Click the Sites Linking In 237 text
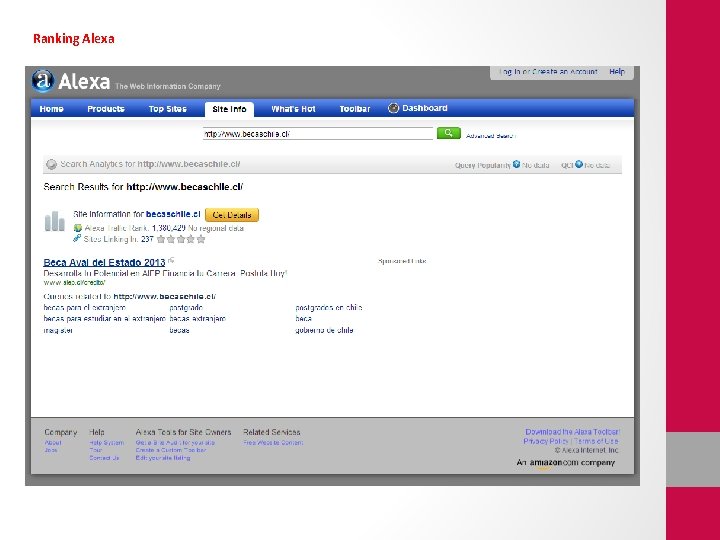720x540 pixels. (x=118, y=239)
